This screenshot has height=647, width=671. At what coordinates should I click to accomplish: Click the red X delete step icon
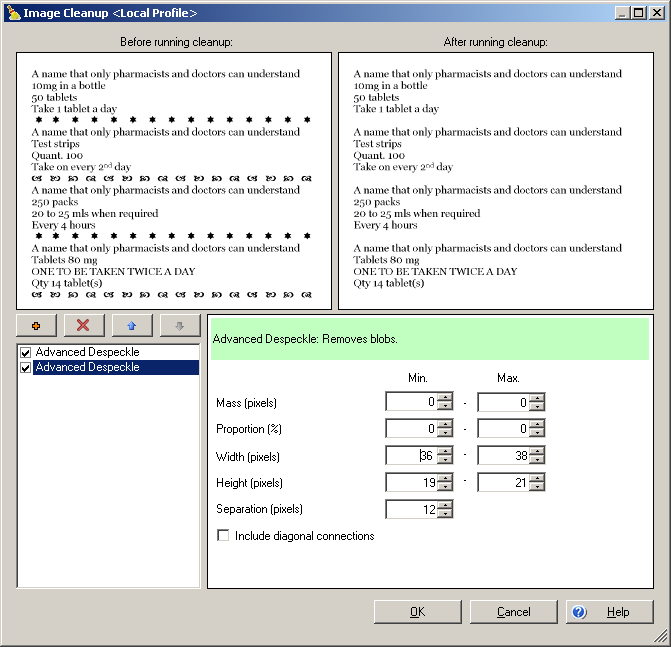(83, 326)
